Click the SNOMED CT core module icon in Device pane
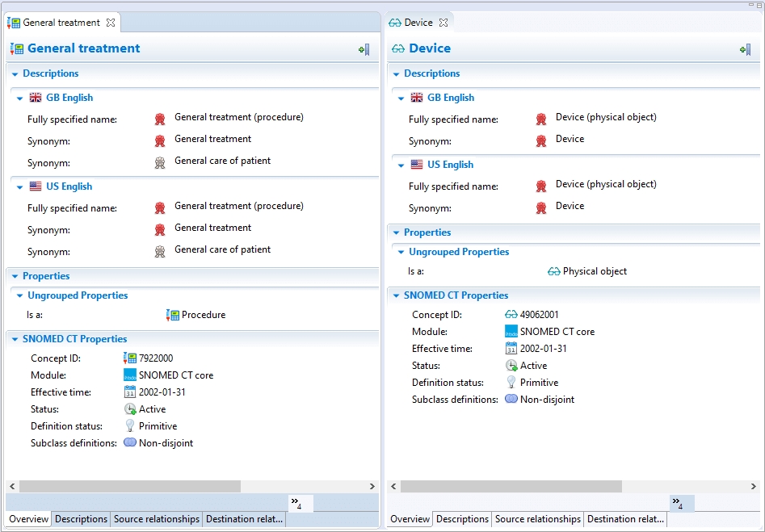This screenshot has width=765, height=532. tap(511, 331)
